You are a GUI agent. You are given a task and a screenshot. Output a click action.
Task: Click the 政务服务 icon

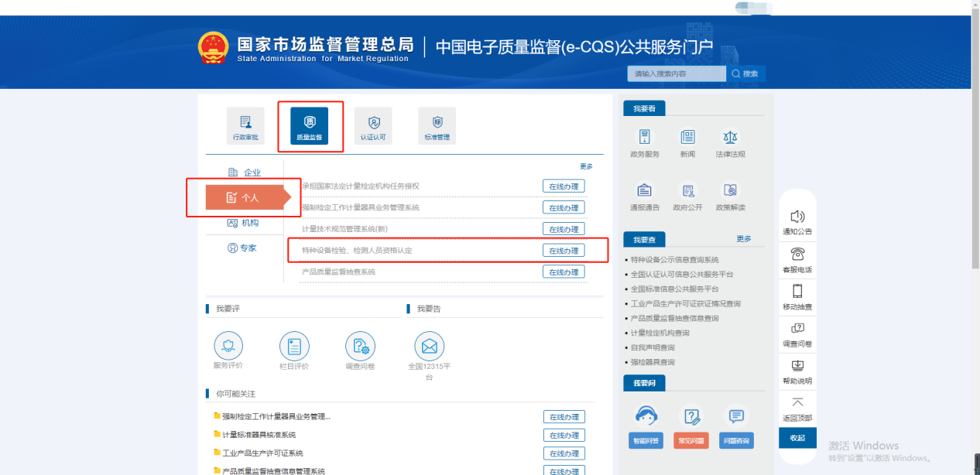pyautogui.click(x=644, y=138)
